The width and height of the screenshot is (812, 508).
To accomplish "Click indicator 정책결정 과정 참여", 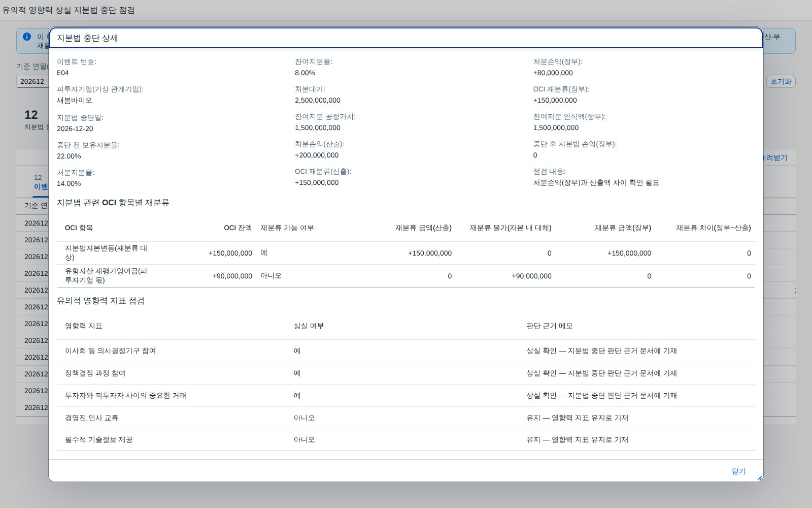I will tap(95, 373).
